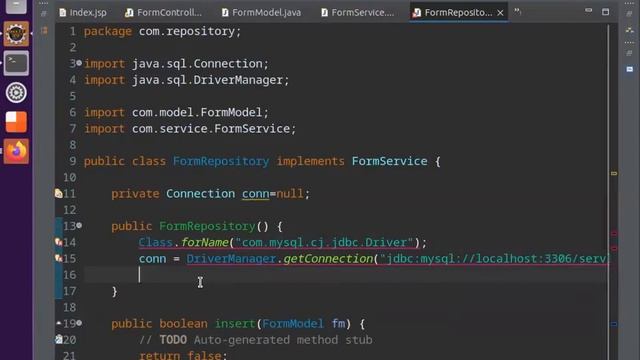Collapse the insert method fold at line 19
The height and width of the screenshot is (360, 640).
point(79,323)
